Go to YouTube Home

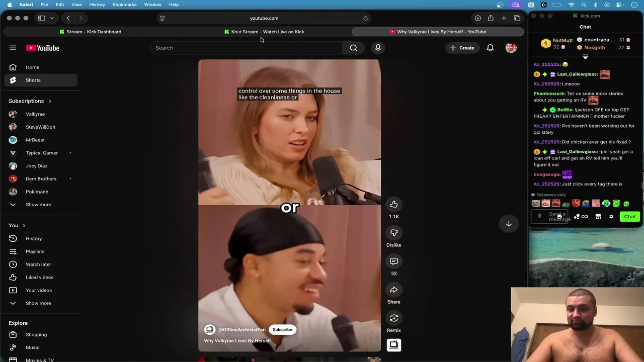pyautogui.click(x=40, y=67)
